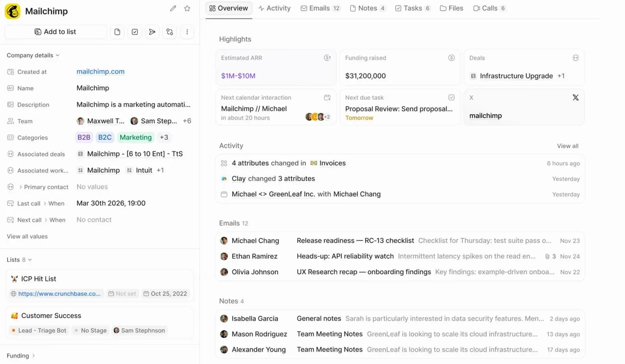Go to the Calls tab

pos(489,8)
